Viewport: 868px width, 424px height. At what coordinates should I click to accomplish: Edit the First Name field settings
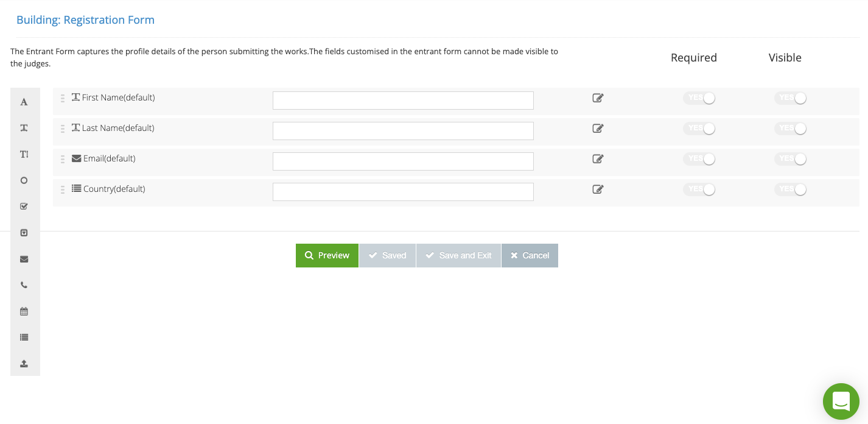point(598,98)
